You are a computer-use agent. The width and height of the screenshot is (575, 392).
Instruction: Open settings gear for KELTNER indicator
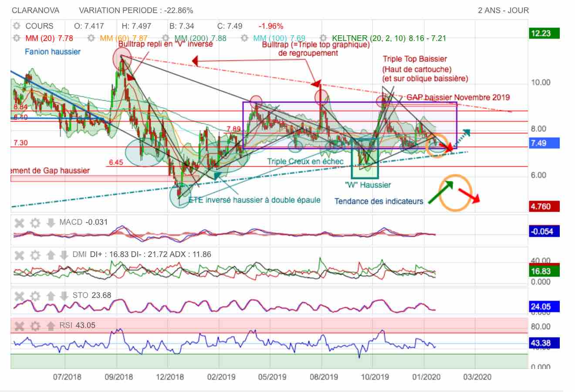[323, 38]
